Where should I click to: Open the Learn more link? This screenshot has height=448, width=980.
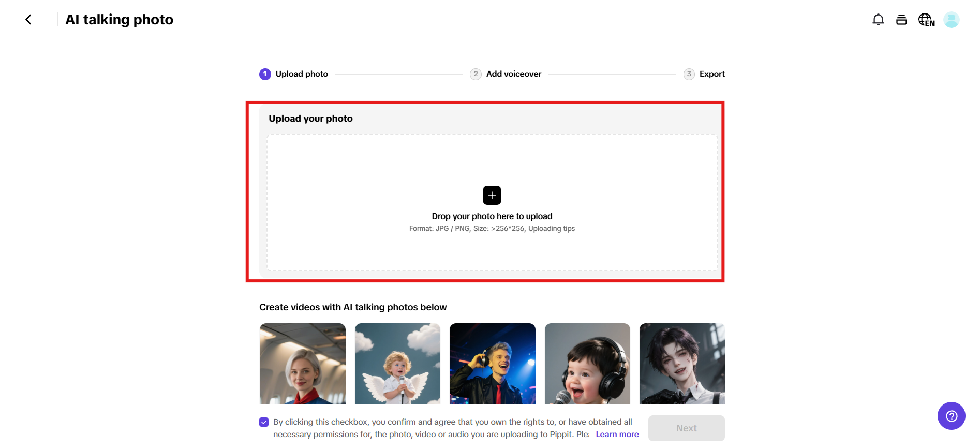tap(617, 435)
